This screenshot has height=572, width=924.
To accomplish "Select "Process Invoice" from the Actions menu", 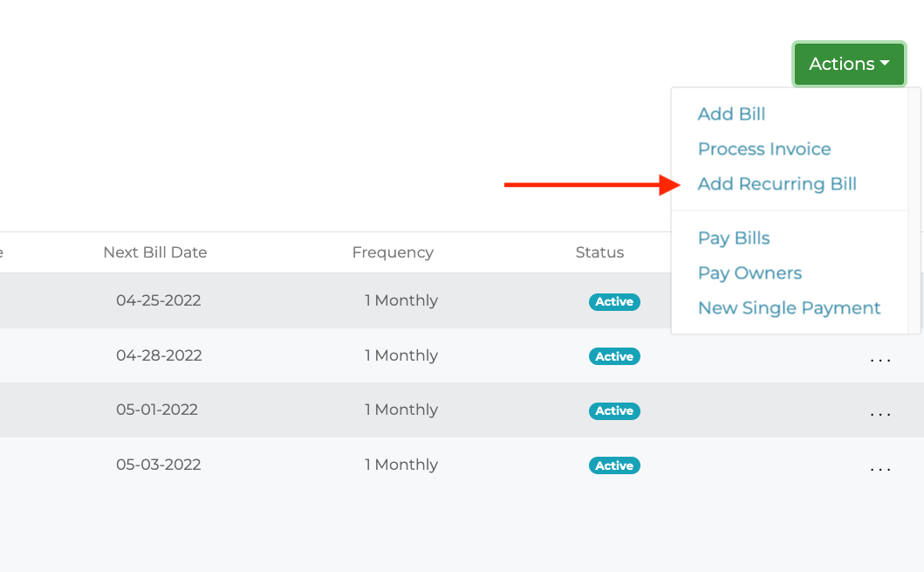I will pyautogui.click(x=764, y=148).
